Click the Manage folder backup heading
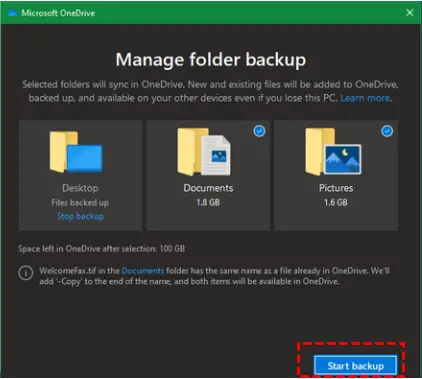The height and width of the screenshot is (379, 422). (211, 60)
